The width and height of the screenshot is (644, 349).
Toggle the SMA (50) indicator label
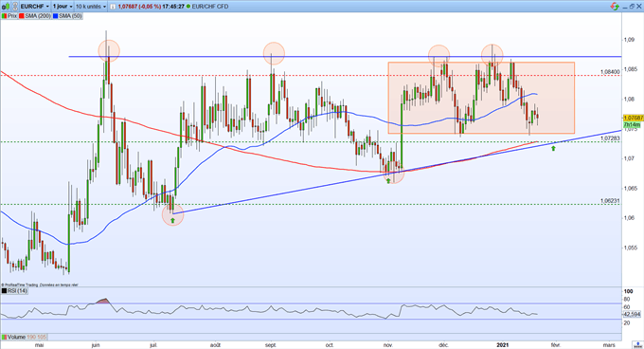[67, 16]
